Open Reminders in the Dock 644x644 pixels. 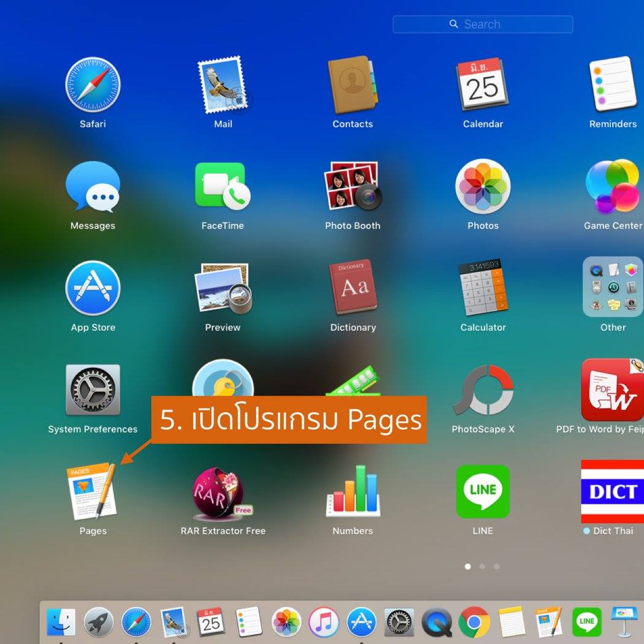coord(249,622)
